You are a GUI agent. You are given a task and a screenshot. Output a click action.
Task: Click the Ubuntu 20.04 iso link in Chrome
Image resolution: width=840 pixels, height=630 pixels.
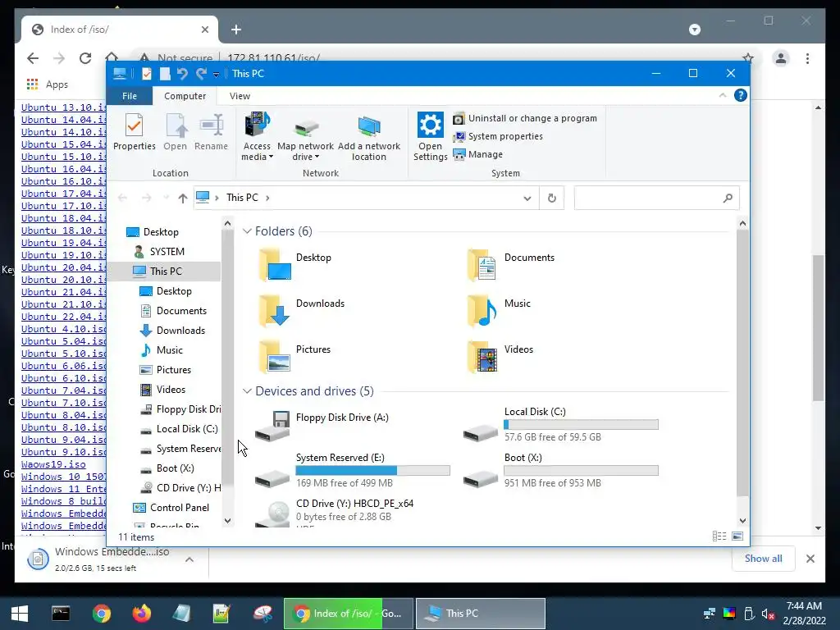point(64,267)
